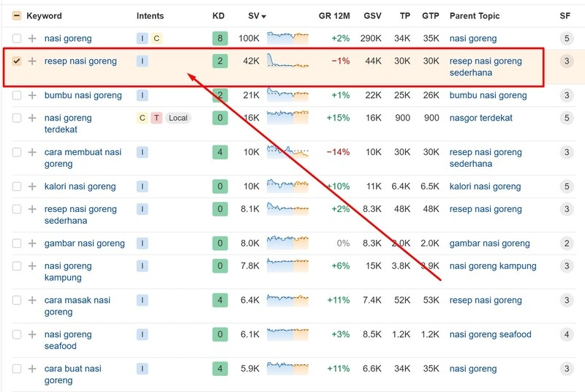
Task: Open the gambar nasi goreng keyword link
Action: click(x=85, y=244)
